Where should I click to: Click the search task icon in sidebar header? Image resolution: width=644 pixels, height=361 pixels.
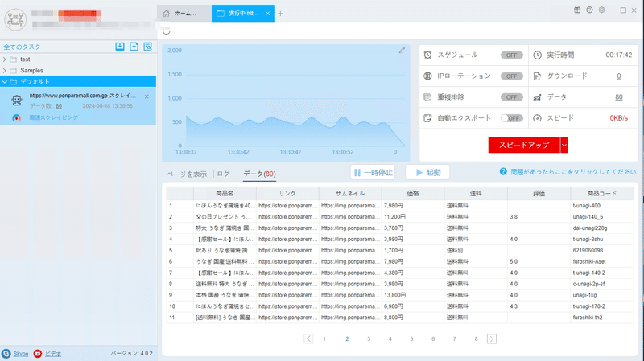tap(148, 47)
